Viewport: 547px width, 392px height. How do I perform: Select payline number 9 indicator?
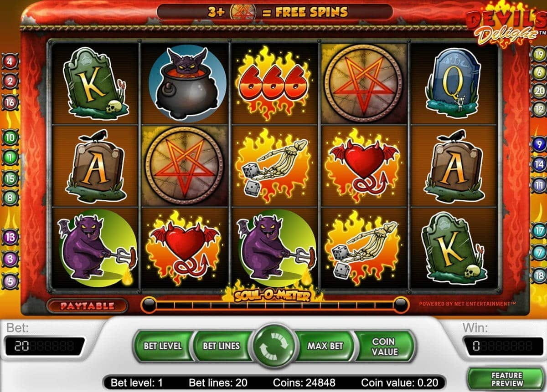coord(539,144)
